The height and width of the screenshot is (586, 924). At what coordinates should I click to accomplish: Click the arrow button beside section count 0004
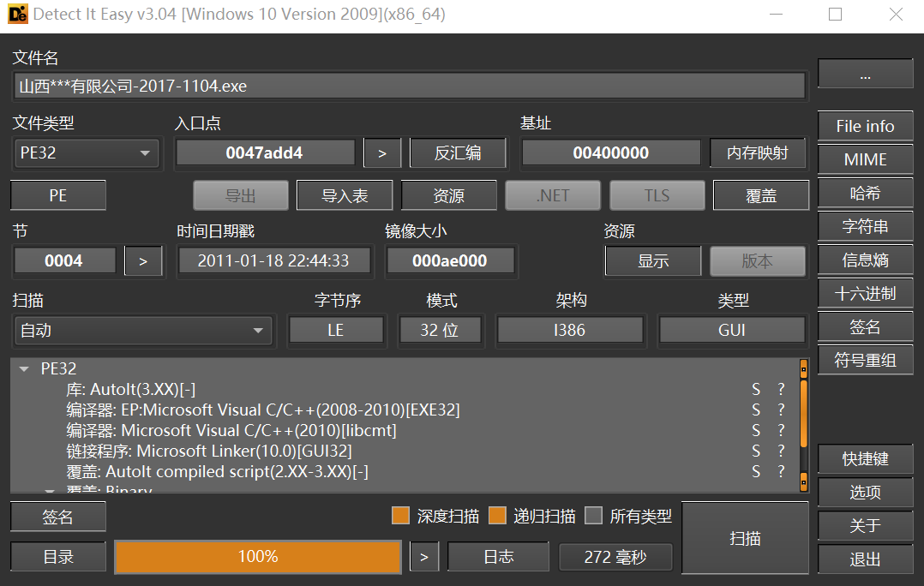(143, 260)
